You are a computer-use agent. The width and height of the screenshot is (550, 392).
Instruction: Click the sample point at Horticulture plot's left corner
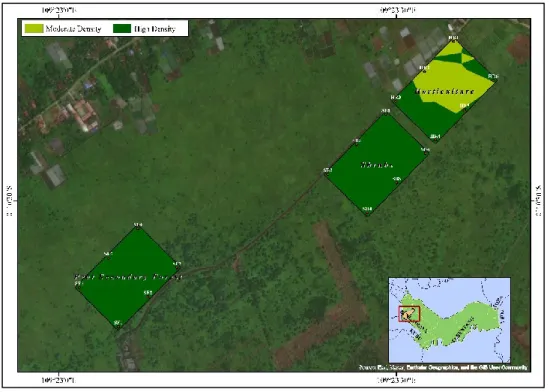coord(395,101)
